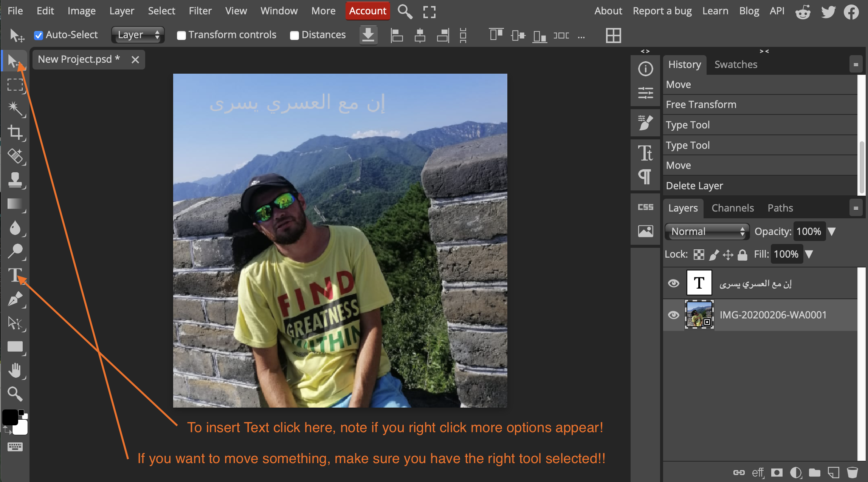Screen dimensions: 868x482
Task: Uncheck the Auto-Select checkbox
Action: (x=39, y=35)
